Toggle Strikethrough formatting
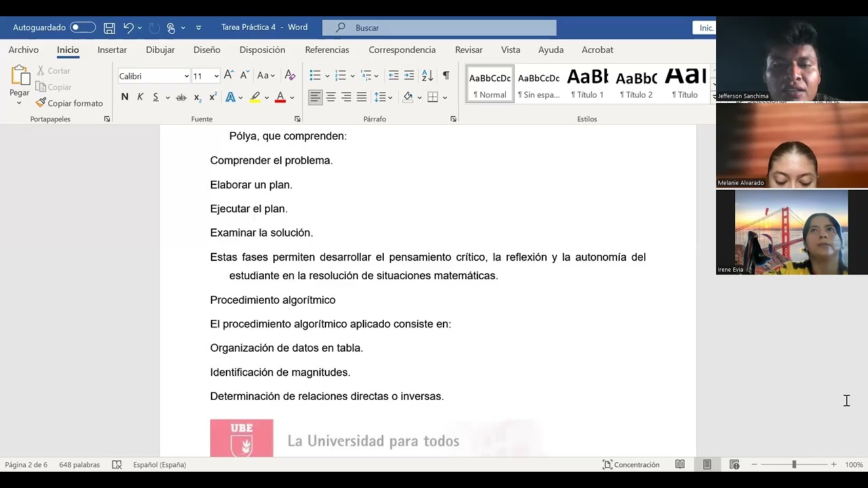Image resolution: width=868 pixels, height=488 pixels. point(181,97)
